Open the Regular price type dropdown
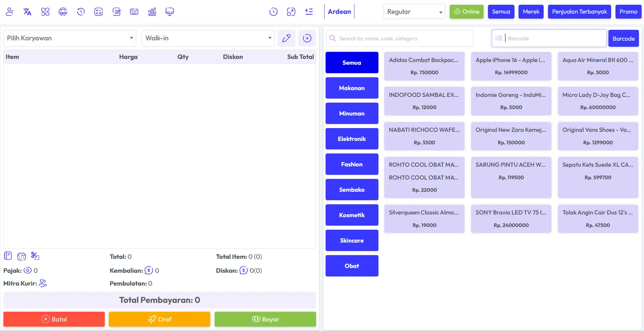 pos(414,12)
